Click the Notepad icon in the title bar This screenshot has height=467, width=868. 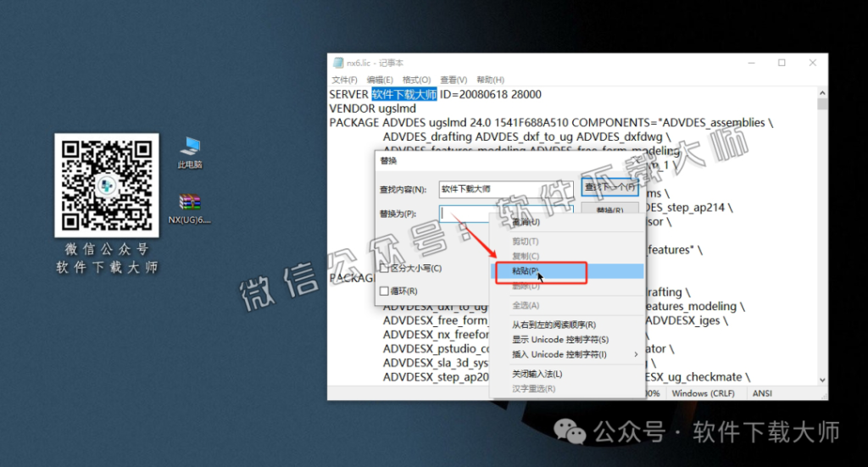[x=337, y=63]
